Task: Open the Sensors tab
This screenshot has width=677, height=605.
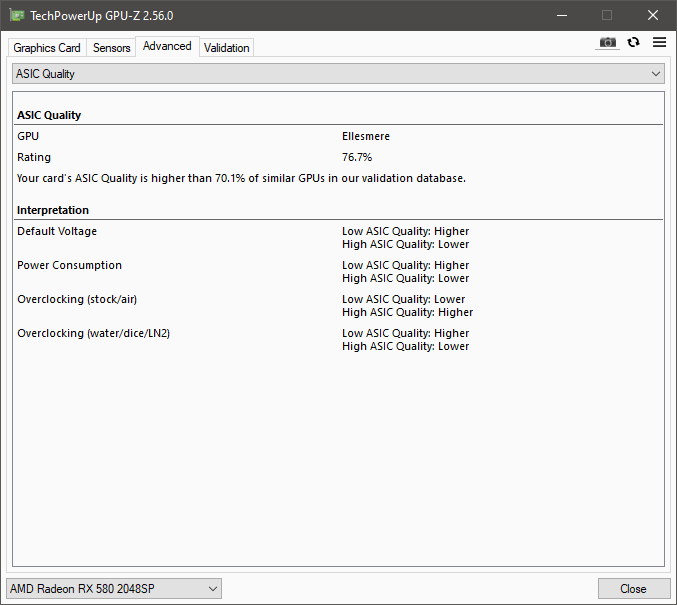Action: (x=111, y=48)
